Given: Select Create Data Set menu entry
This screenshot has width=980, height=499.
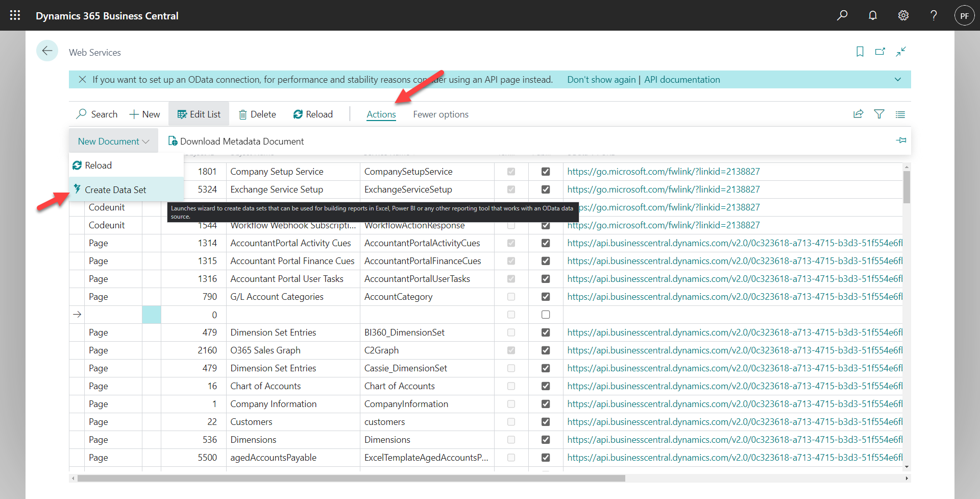Looking at the screenshot, I should pyautogui.click(x=115, y=190).
